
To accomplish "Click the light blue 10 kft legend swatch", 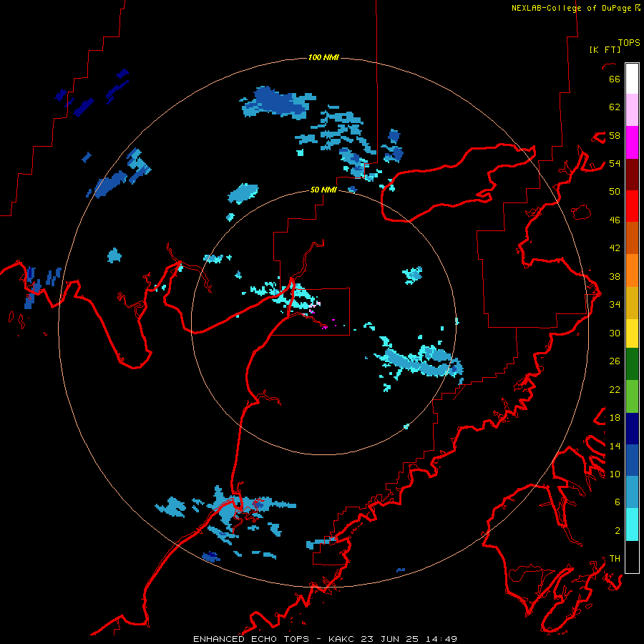I will click(x=632, y=492).
